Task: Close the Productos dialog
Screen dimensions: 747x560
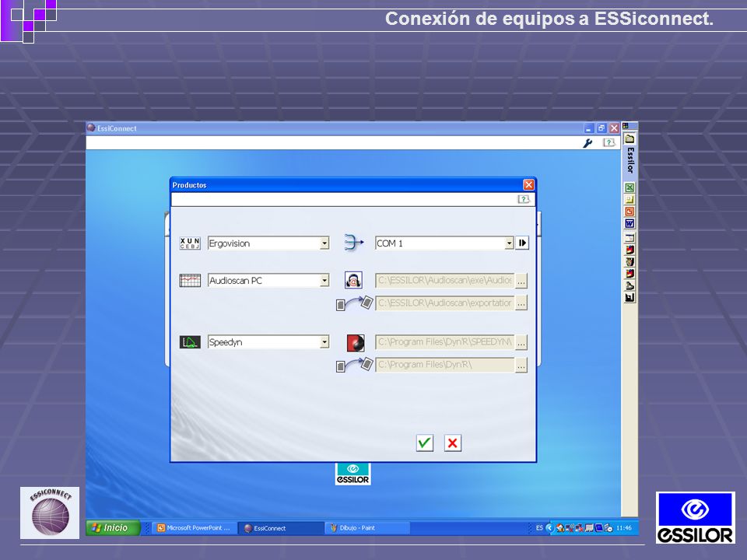Action: 528,185
